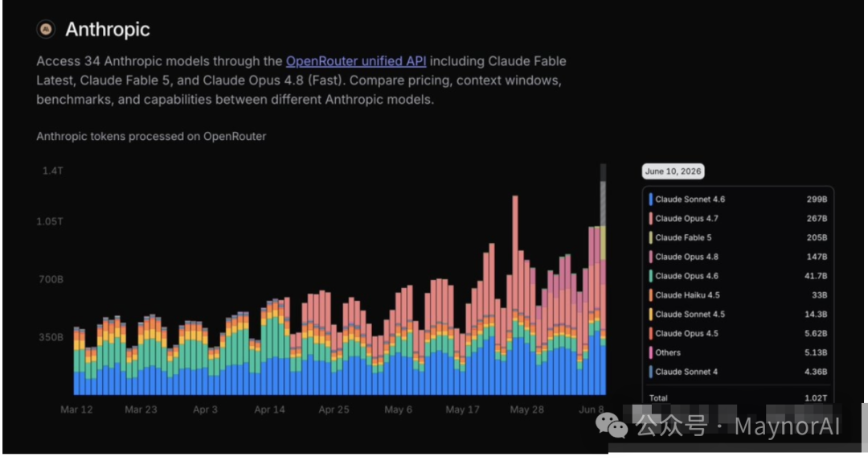Viewport: 868px width, 461px height.
Task: Select Claude Sonnet 4 legend row
Action: [739, 372]
